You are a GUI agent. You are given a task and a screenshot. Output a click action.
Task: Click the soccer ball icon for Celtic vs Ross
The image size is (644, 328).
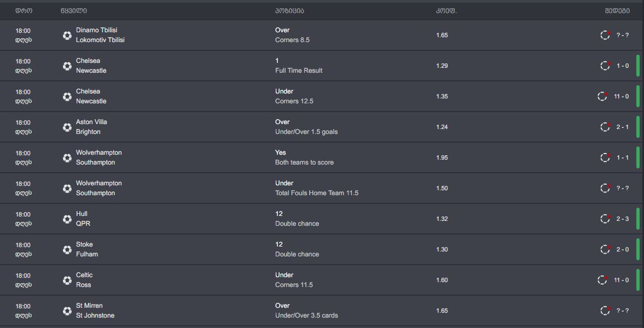(67, 280)
